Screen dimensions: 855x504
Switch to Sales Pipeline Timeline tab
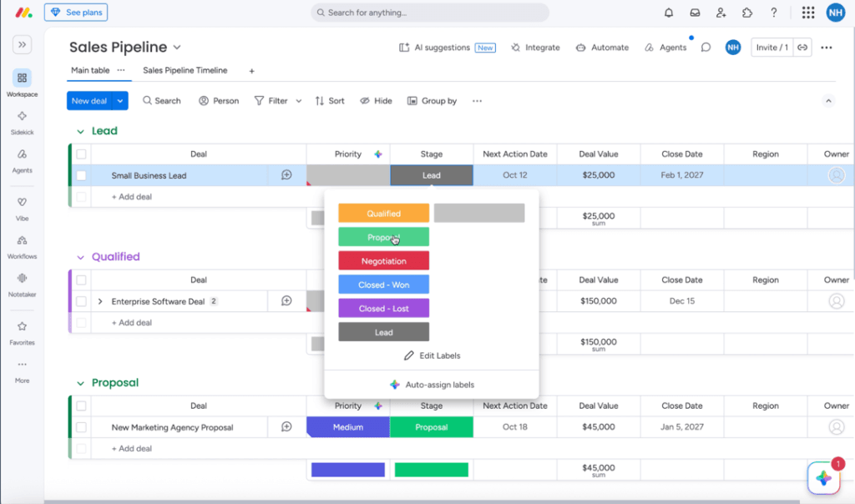185,70
